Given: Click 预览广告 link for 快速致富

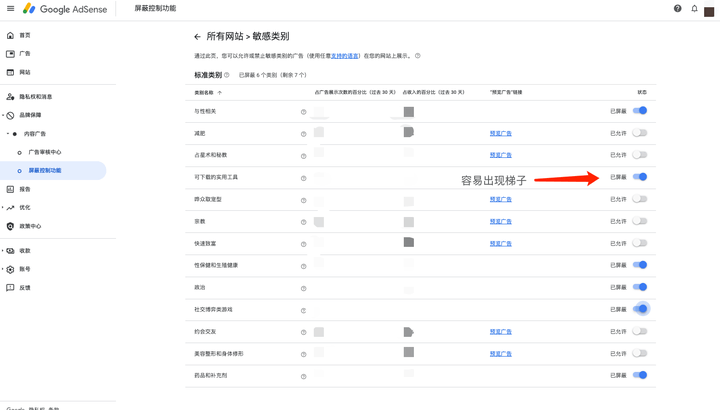Looking at the screenshot, I should (500, 243).
